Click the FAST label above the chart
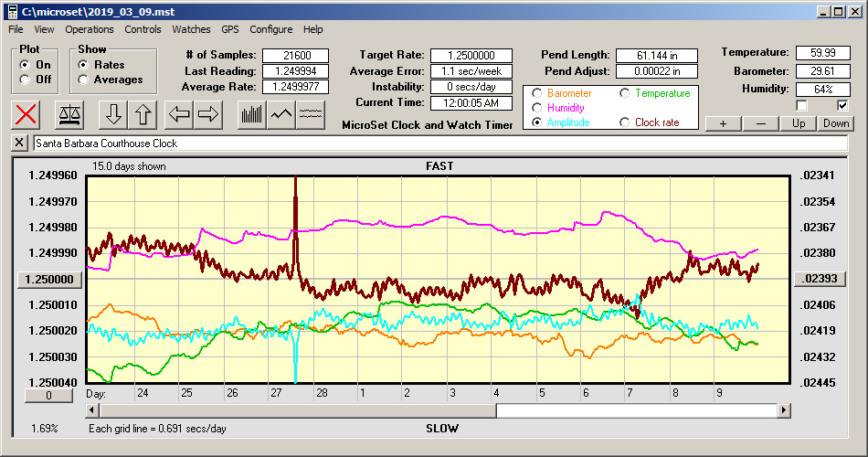Screen dimensions: 868x457 pos(439,165)
